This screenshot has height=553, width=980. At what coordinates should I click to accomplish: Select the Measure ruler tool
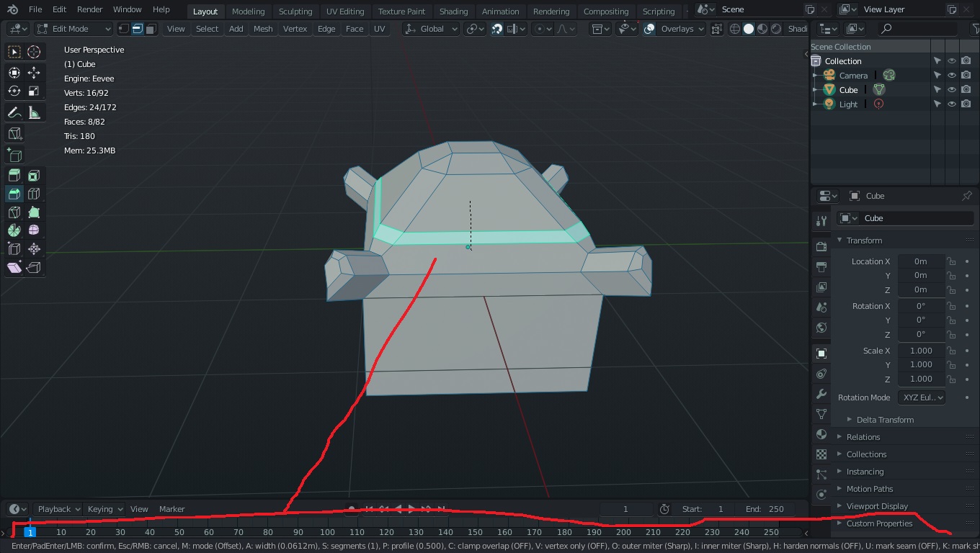34,113
